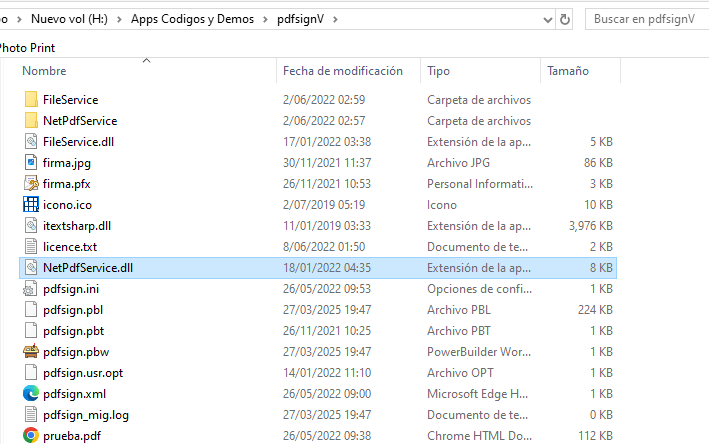Click the Apps Codigos y Demos breadcrumb
Viewport: 709px width, 444px height.
tap(192, 19)
